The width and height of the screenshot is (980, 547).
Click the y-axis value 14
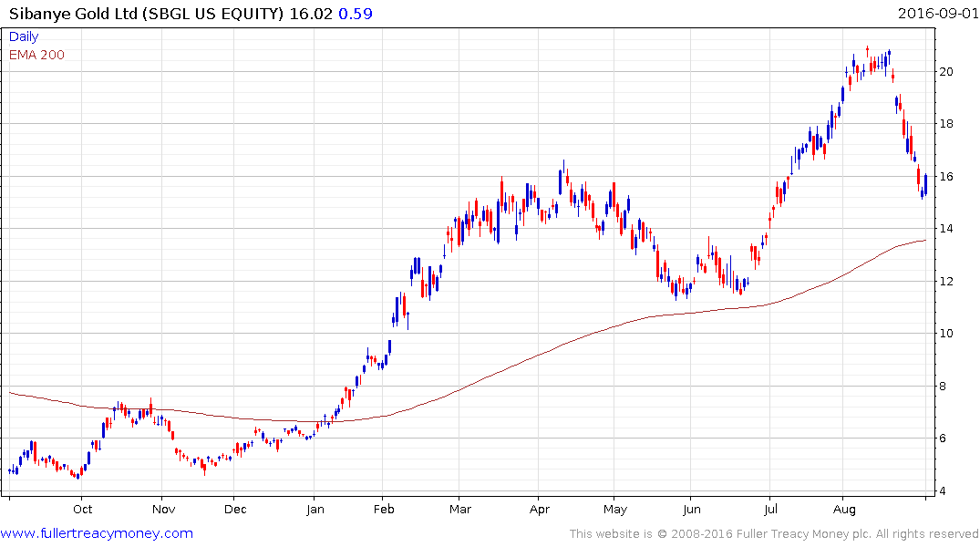946,229
